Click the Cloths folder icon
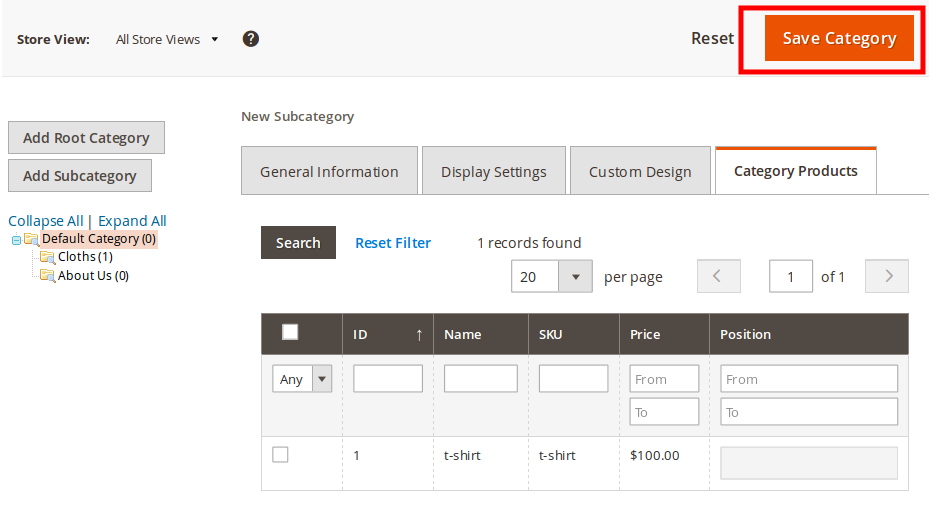The image size is (933, 520). click(x=47, y=257)
